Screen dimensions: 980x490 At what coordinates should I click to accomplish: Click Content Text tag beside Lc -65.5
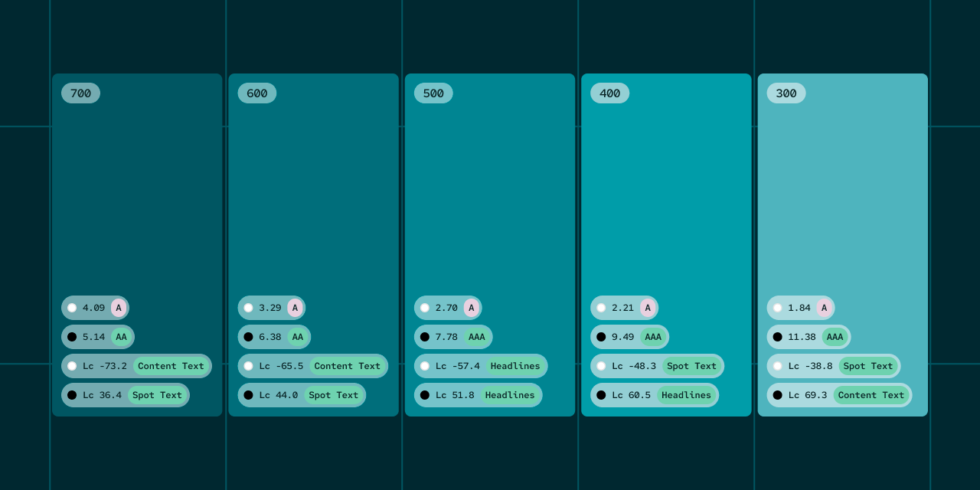pyautogui.click(x=348, y=366)
